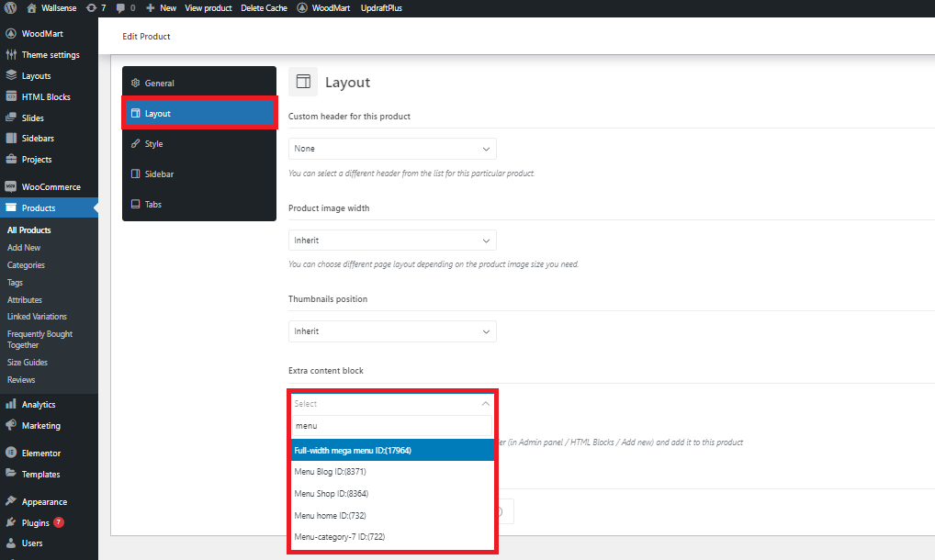
Task: Open Theme settings in the sidebar
Action: 49,54
